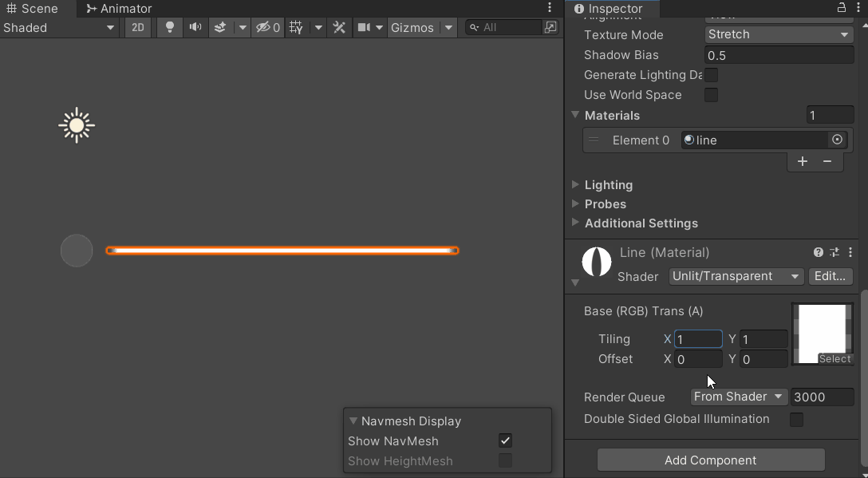The height and width of the screenshot is (478, 868).
Task: Edit the Shadow Bias value field
Action: pyautogui.click(x=779, y=55)
